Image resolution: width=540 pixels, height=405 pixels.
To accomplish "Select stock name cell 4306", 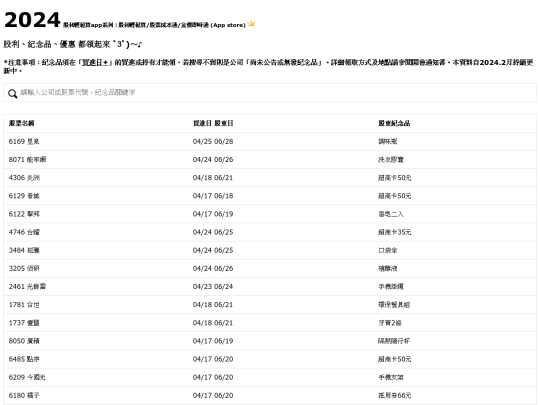I will pos(24,178).
